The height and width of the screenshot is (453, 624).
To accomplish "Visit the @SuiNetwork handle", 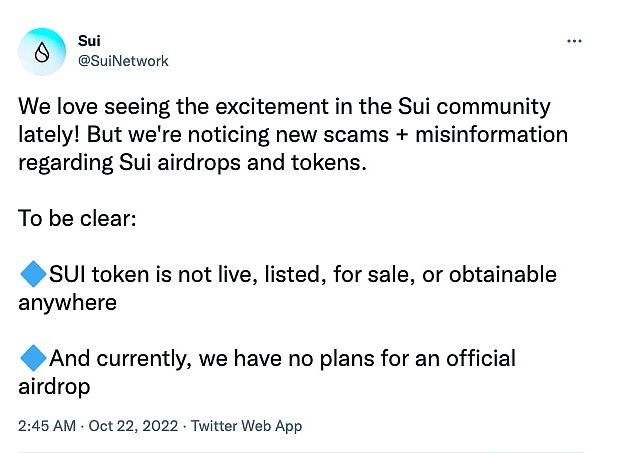I will coord(123,61).
